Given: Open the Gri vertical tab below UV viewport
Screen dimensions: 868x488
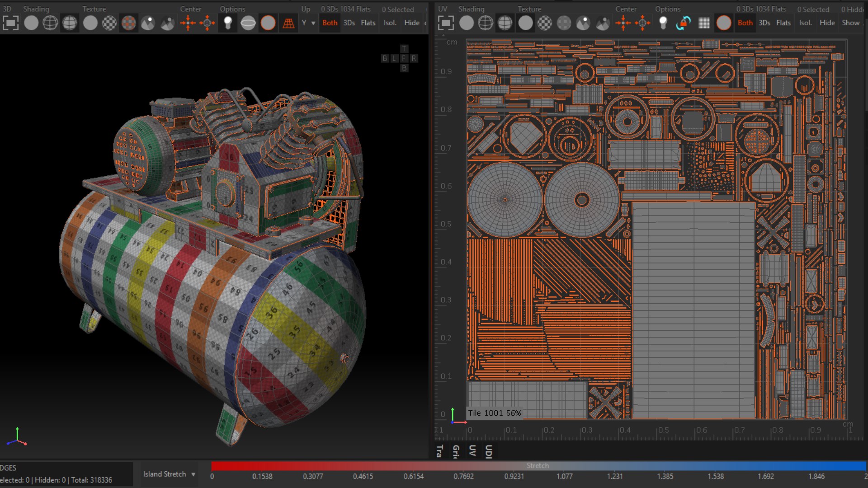Looking at the screenshot, I should point(456,451).
